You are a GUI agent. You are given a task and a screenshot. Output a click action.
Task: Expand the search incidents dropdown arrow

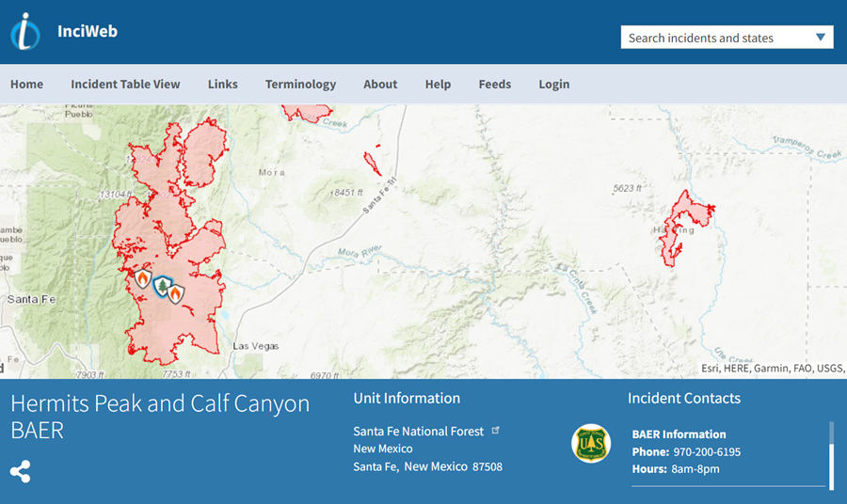click(x=821, y=38)
